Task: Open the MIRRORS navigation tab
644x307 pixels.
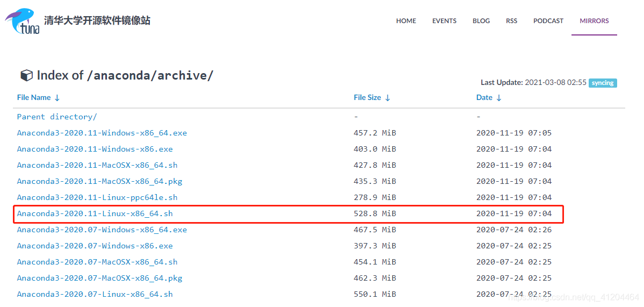Action: 594,20
